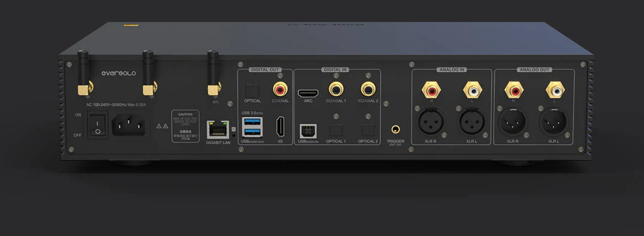Image resolution: width=644 pixels, height=236 pixels.
Task: Click the Analog In red R RCA jack
Action: pos(431,90)
